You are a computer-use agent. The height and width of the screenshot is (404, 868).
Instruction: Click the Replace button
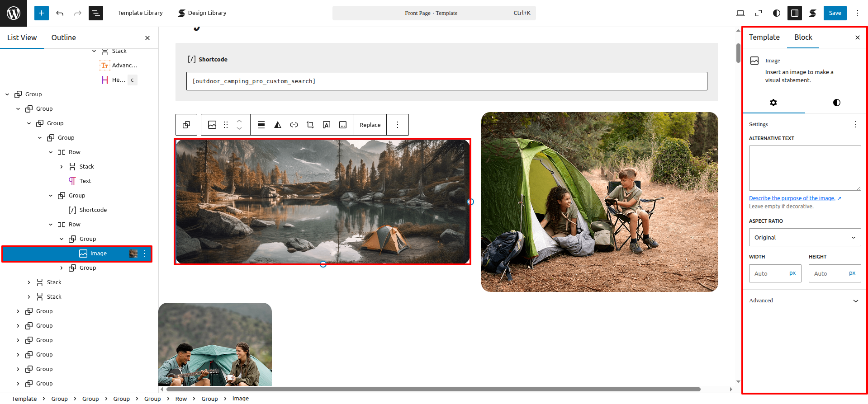coord(370,125)
